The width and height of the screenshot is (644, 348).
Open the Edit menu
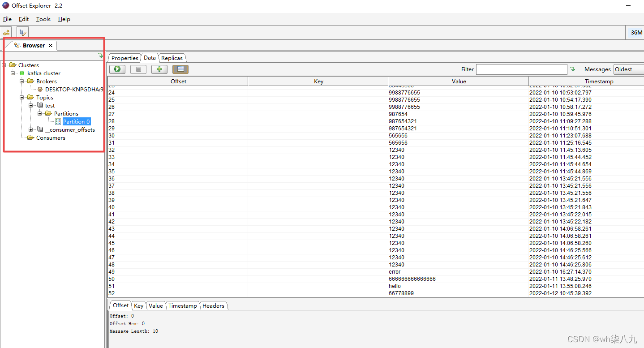pyautogui.click(x=24, y=19)
